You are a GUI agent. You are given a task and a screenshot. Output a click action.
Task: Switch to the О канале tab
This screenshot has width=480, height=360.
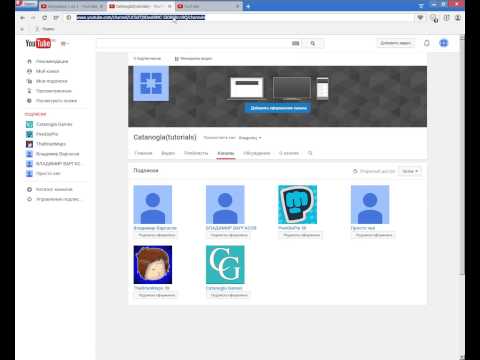click(x=289, y=153)
